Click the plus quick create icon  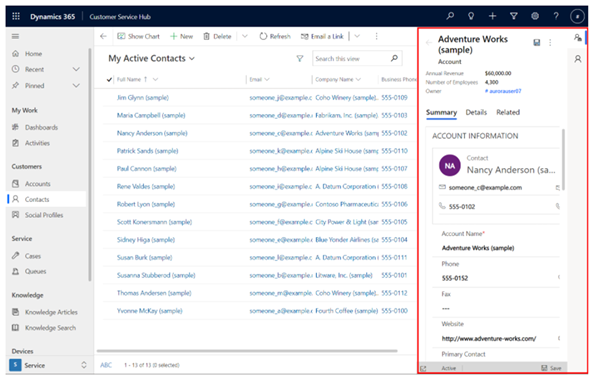pyautogui.click(x=492, y=16)
